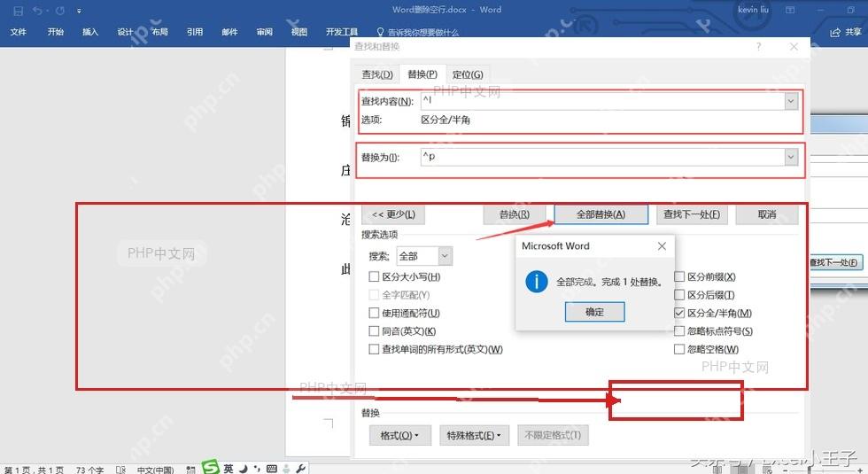Toggle 忽略标点符号(S) checkbox

[679, 331]
